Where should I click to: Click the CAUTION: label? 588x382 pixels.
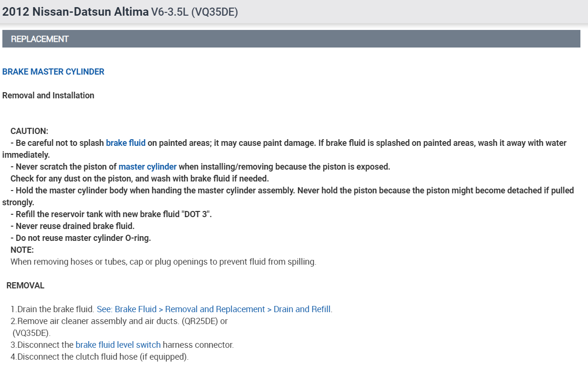29,131
